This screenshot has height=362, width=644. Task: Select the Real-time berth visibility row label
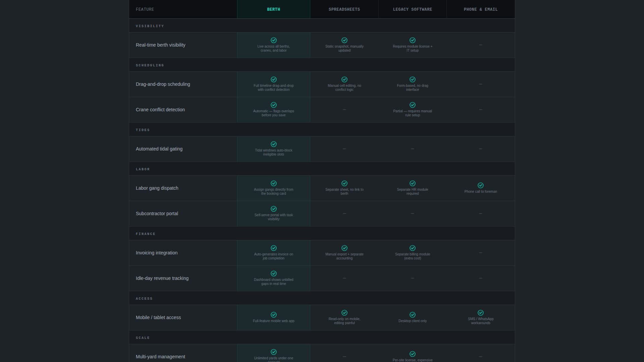pyautogui.click(x=161, y=45)
